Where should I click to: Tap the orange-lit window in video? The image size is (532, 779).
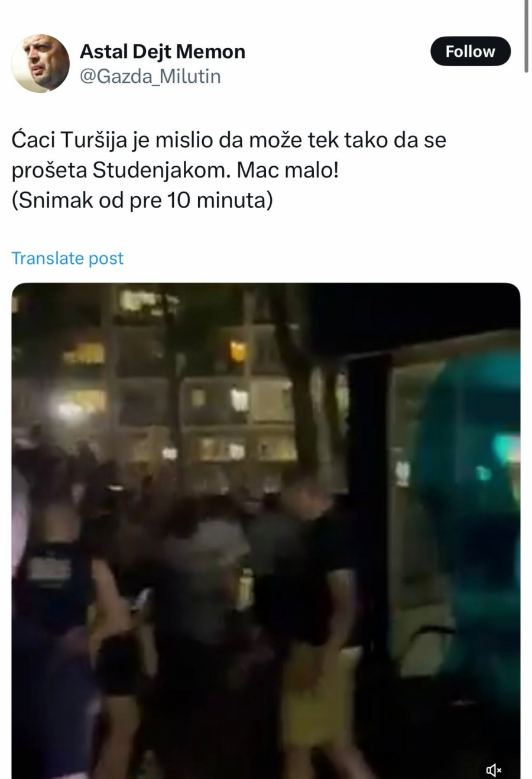click(x=238, y=351)
